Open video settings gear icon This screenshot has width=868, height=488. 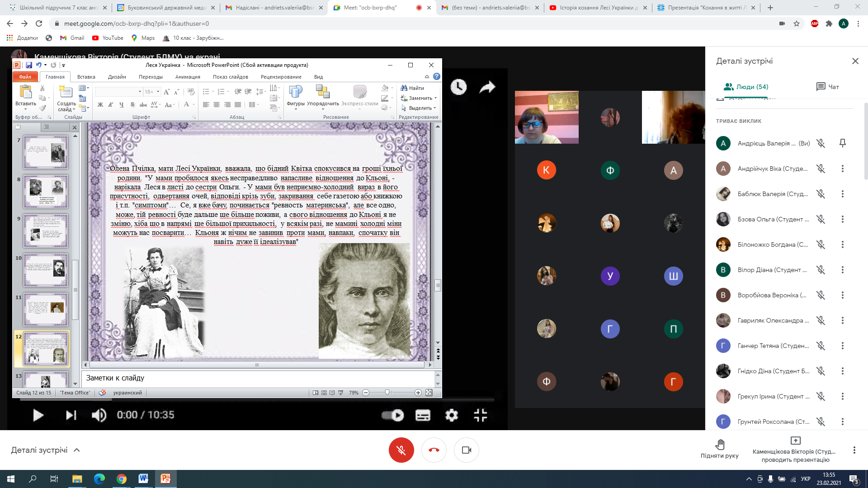pyautogui.click(x=451, y=415)
